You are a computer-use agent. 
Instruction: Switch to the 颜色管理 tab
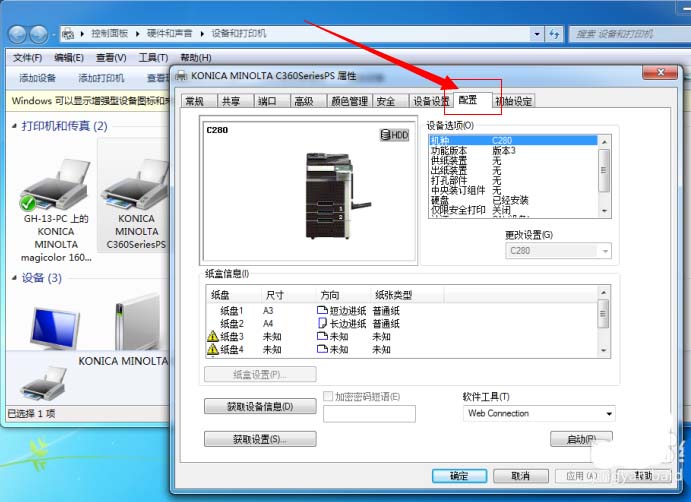[349, 101]
